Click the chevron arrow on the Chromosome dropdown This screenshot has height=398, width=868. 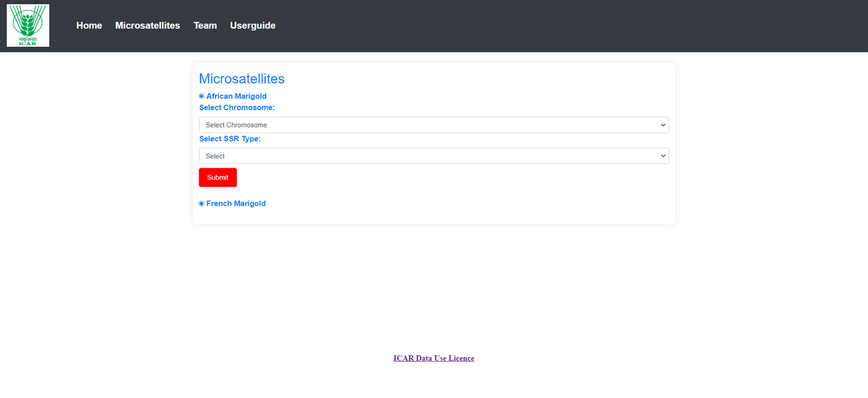[663, 125]
